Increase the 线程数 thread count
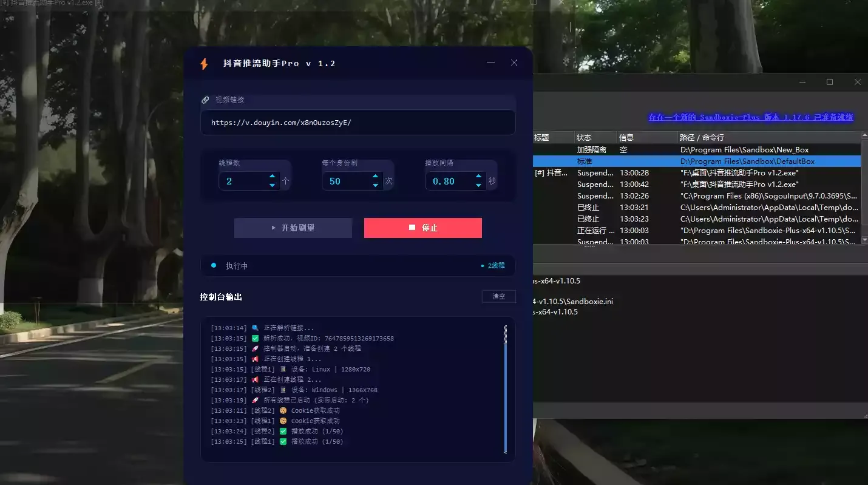The height and width of the screenshot is (485, 868). [272, 177]
